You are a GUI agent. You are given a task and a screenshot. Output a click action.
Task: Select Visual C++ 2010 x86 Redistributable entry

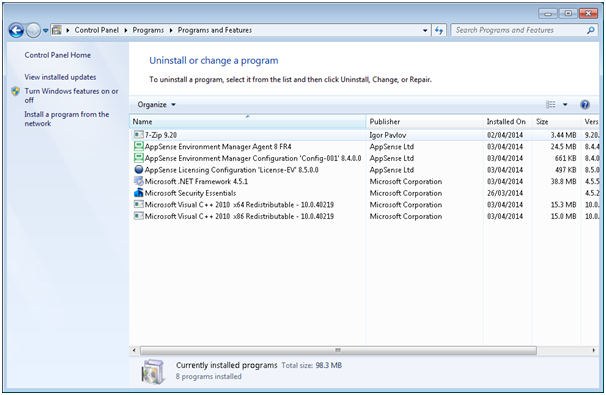point(364,216)
